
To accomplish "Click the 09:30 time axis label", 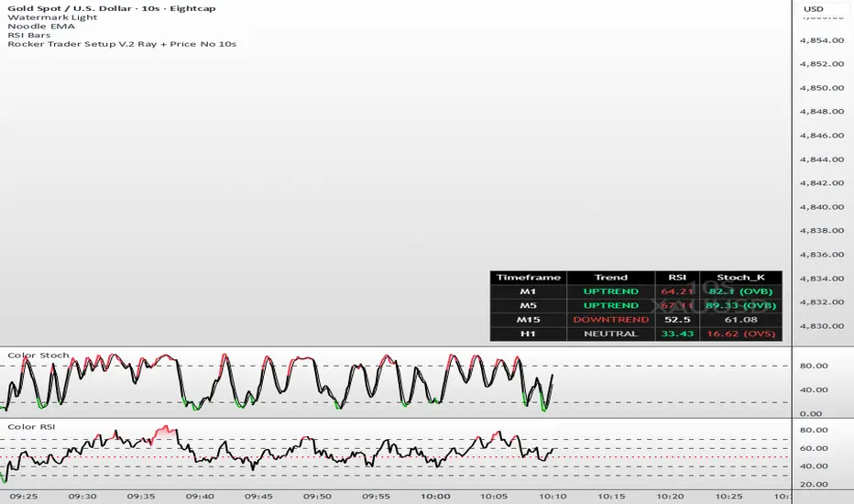I will point(82,497).
